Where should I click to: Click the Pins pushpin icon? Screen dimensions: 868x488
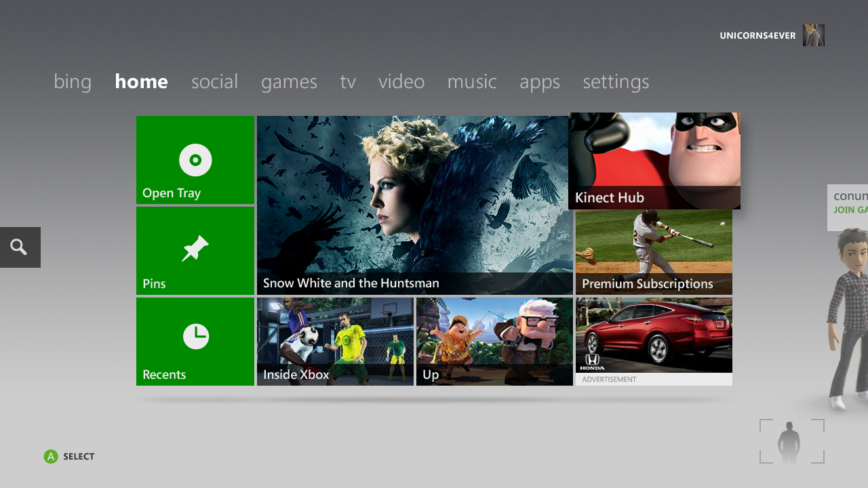coord(195,249)
